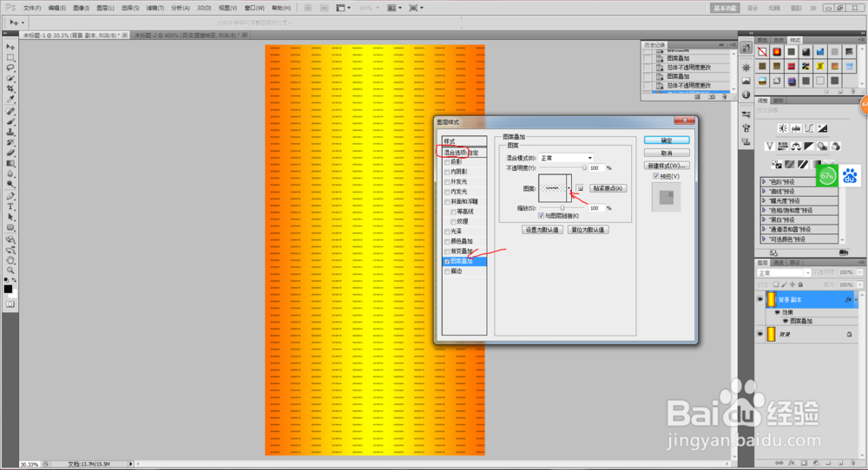The height and width of the screenshot is (470, 868).
Task: Add Vibrance adjustment icon
Action: 769,146
